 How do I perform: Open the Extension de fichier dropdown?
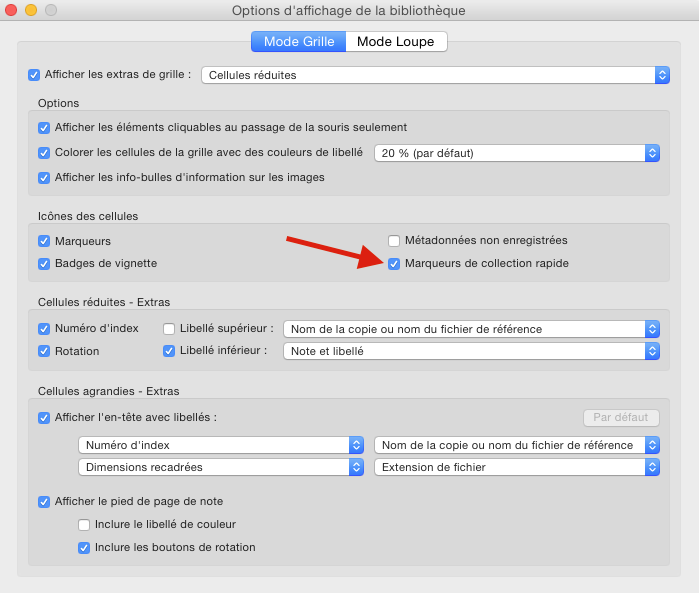tap(517, 467)
